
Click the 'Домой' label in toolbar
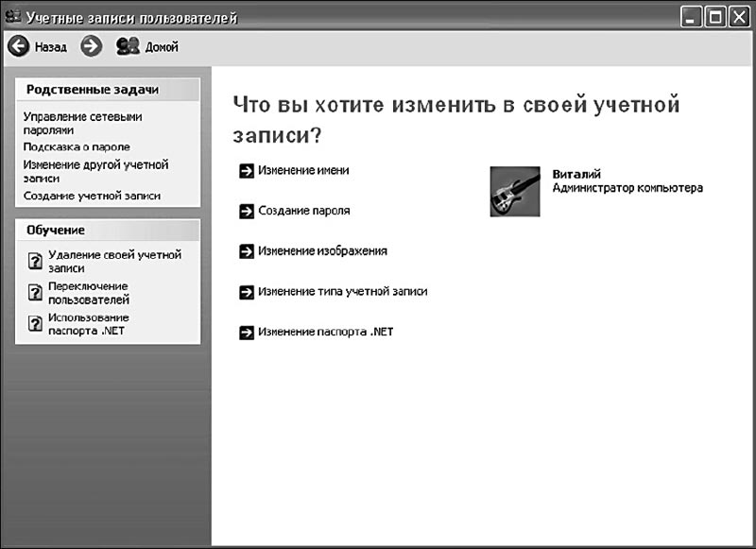[x=162, y=46]
